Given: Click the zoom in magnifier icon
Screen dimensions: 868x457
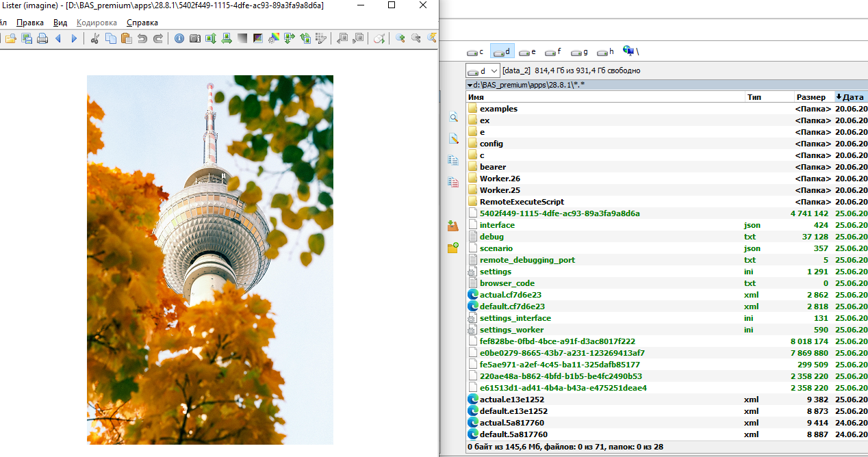Looking at the screenshot, I should [x=400, y=38].
